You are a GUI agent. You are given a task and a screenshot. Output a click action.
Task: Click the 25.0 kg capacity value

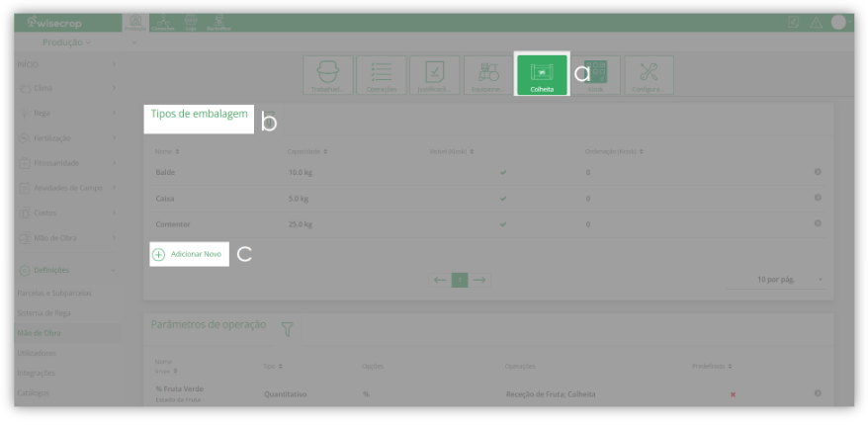click(x=301, y=224)
